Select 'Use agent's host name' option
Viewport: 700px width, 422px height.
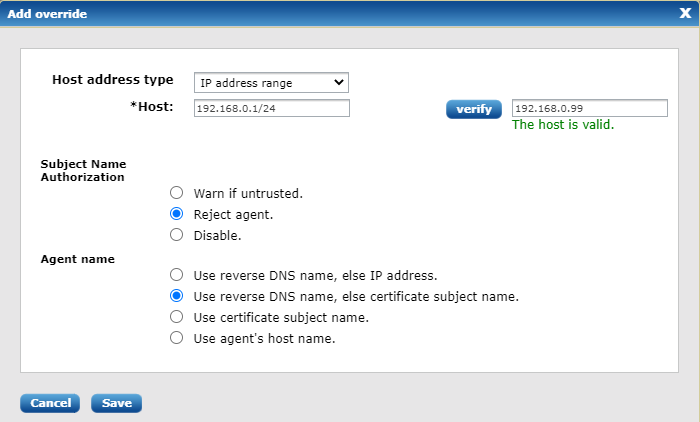tap(177, 338)
